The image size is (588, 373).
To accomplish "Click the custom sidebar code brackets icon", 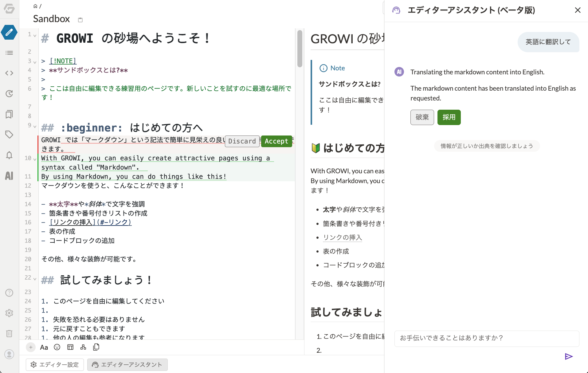I will 9,73.
